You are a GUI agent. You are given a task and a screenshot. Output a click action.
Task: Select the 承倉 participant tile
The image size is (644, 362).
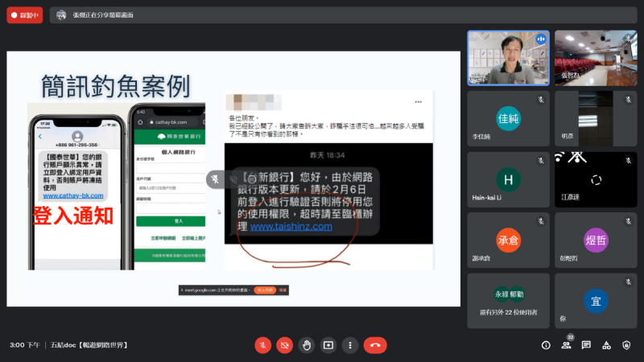click(508, 240)
